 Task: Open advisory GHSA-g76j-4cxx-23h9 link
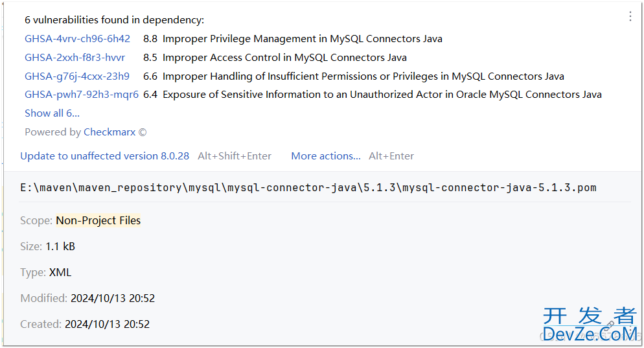tap(77, 76)
